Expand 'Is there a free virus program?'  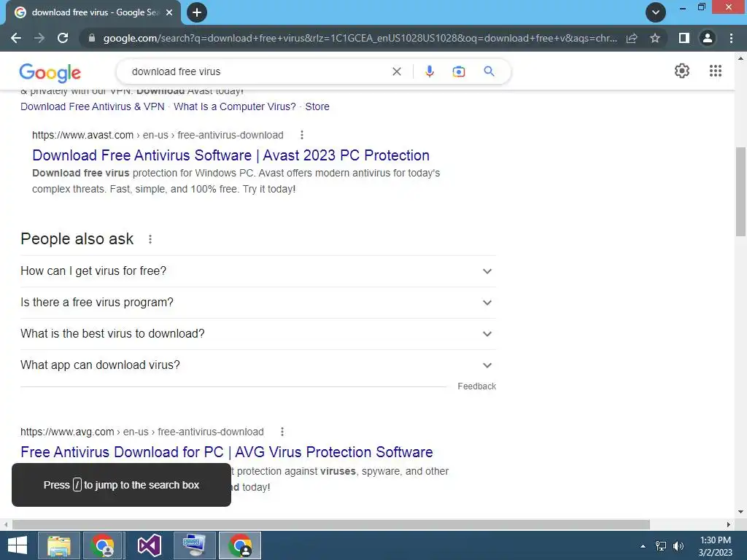click(x=258, y=303)
